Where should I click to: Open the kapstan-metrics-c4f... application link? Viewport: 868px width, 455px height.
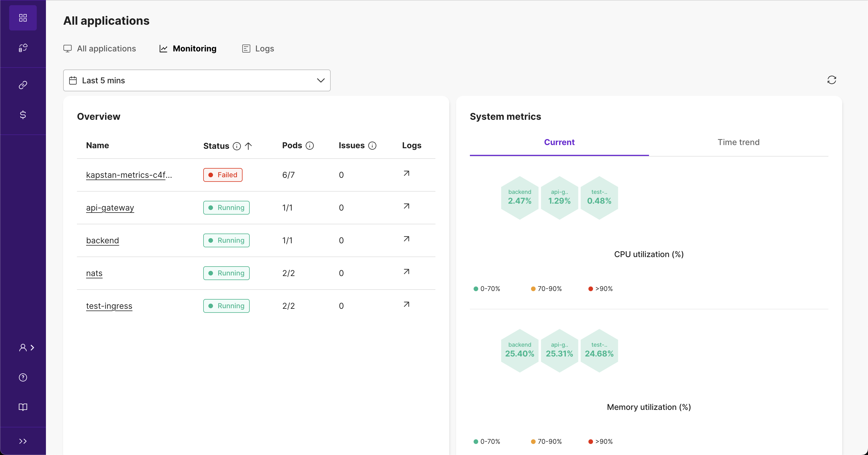[x=129, y=175]
